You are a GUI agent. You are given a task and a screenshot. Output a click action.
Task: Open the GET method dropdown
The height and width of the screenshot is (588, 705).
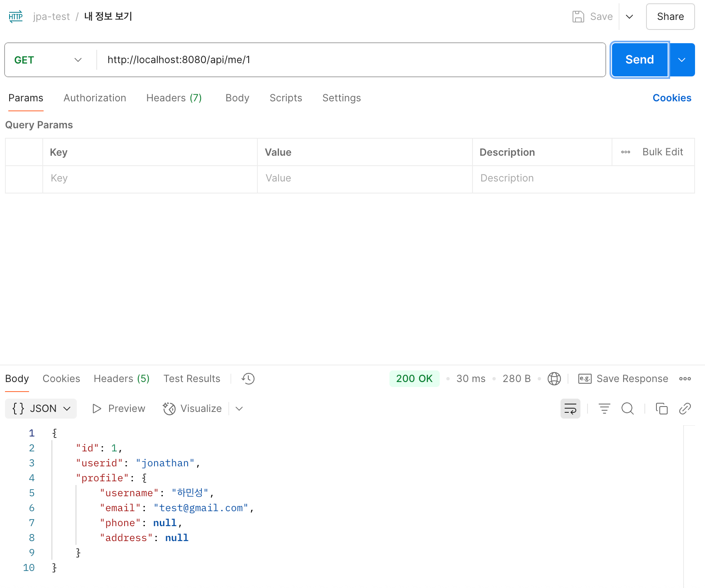[x=48, y=60]
